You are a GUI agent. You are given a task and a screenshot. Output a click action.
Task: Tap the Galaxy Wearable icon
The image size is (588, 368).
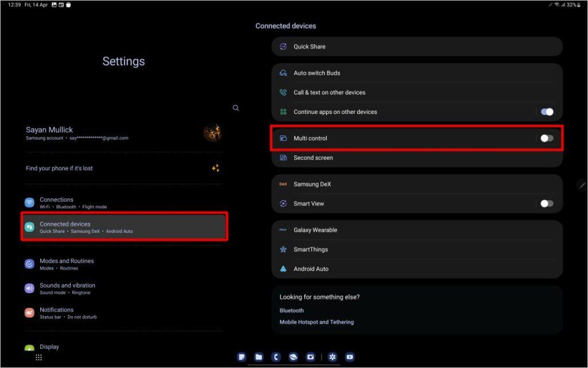click(283, 230)
